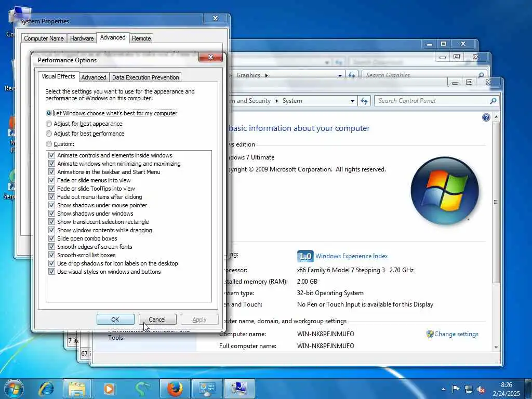Open the Change settings link
Image resolution: width=532 pixels, height=399 pixels.
[x=456, y=334]
